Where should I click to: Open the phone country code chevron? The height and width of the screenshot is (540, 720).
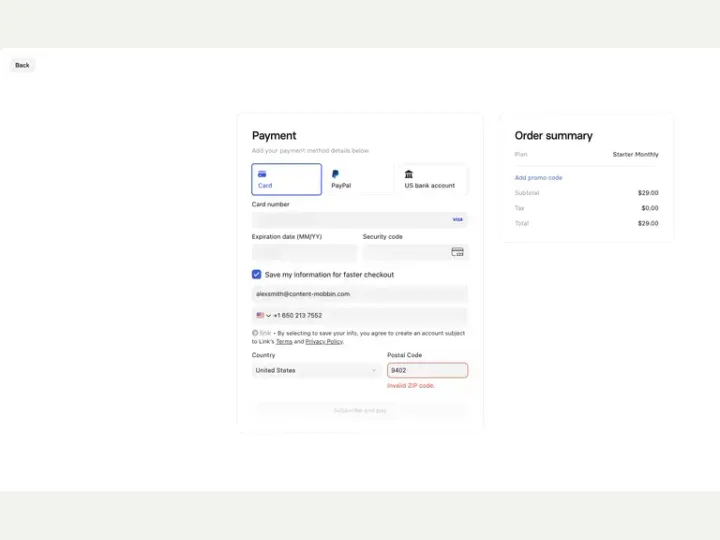[x=268, y=315]
